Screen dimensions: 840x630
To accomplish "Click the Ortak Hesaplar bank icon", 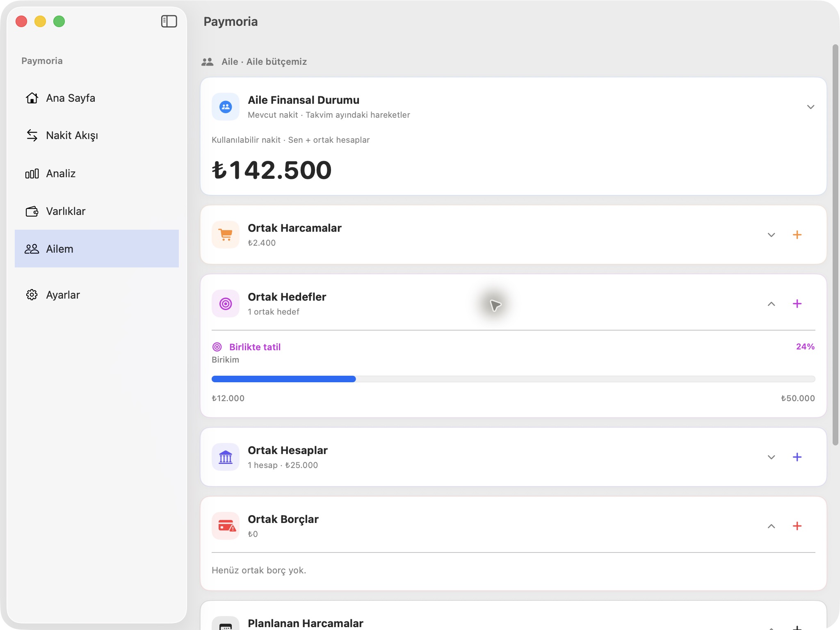I will coord(226,457).
